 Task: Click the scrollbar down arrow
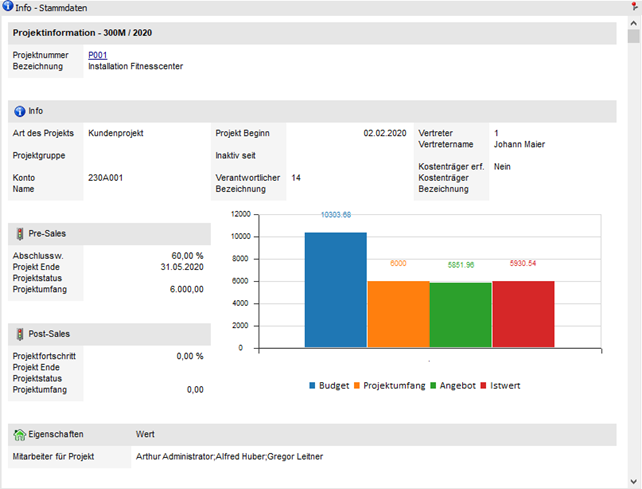(634, 480)
